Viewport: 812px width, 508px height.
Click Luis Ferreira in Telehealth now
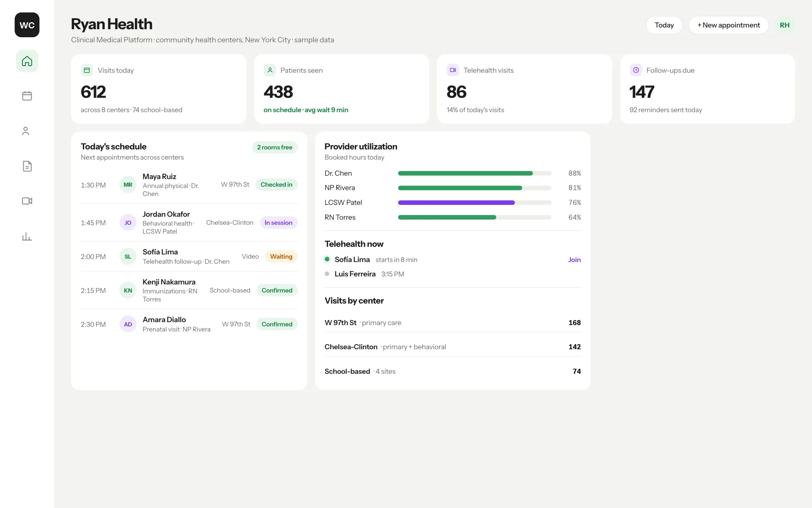[x=355, y=274]
